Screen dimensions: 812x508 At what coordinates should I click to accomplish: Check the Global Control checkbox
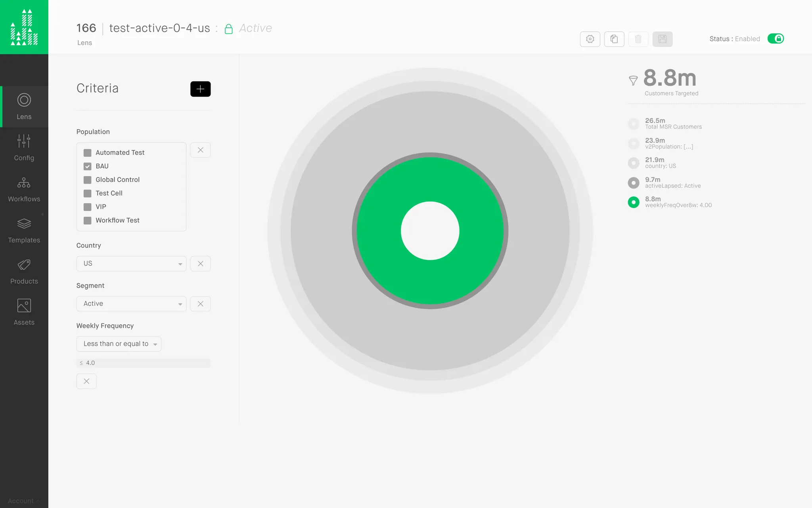tap(88, 180)
